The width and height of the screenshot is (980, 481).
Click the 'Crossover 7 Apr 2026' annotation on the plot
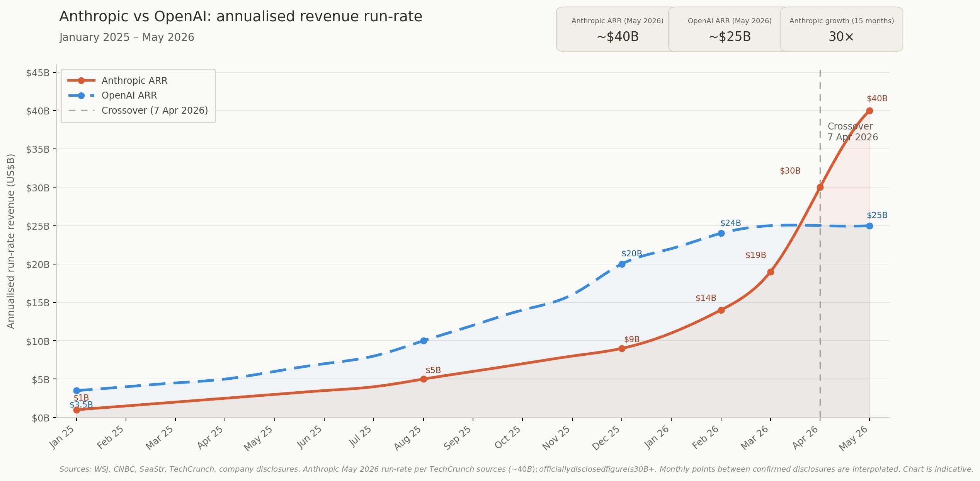853,132
